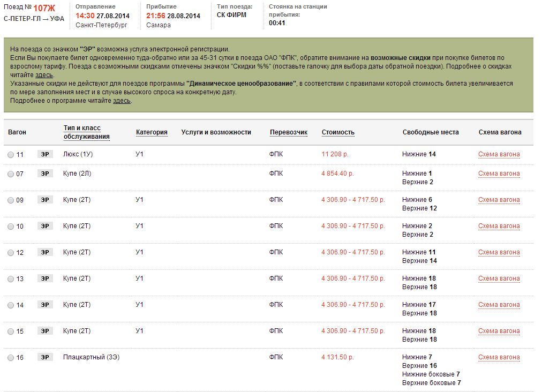
Task: Follow the 'здесь' link about discounts
Action: coord(44,75)
